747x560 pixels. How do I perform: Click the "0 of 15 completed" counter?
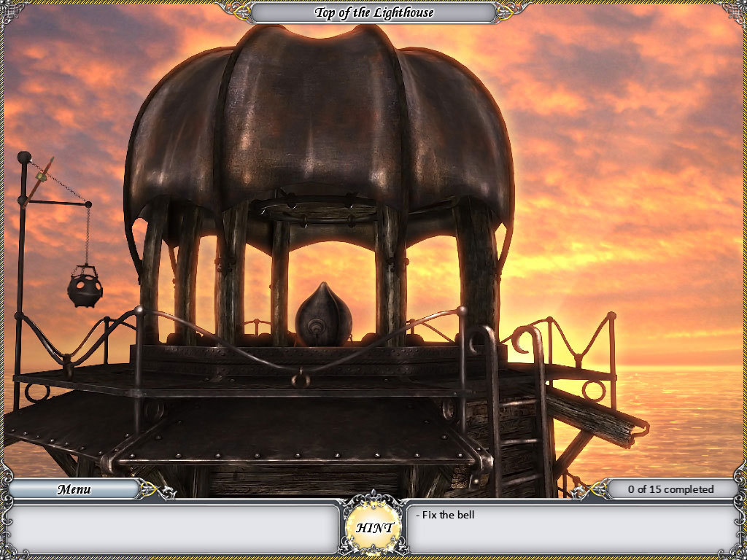[x=671, y=489]
